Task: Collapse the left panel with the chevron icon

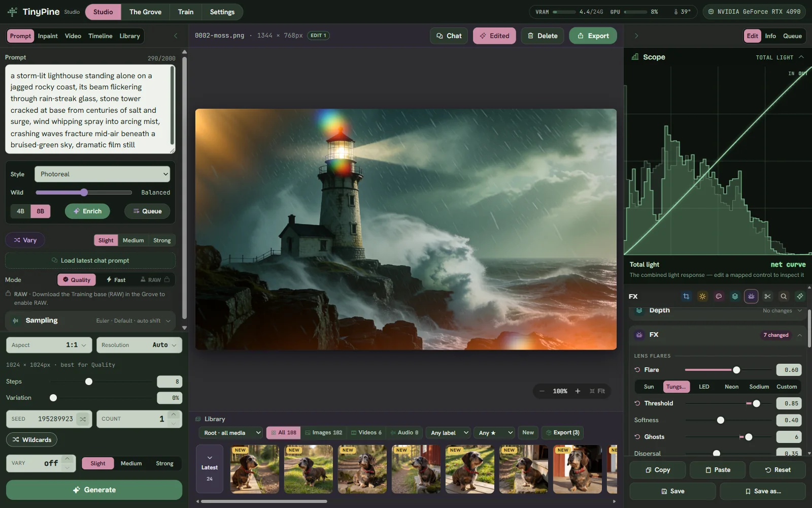Action: [176, 36]
